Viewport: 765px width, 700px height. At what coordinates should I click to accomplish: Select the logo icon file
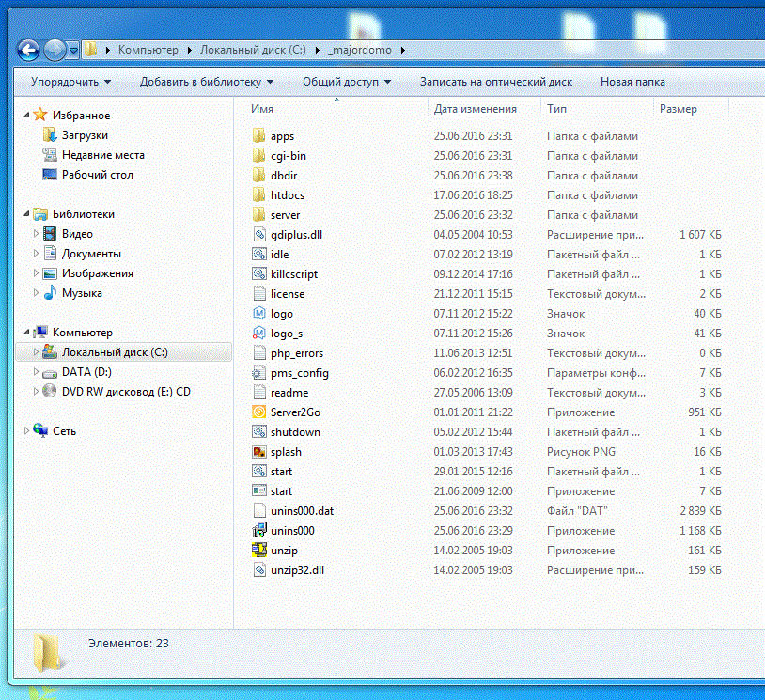(x=260, y=314)
